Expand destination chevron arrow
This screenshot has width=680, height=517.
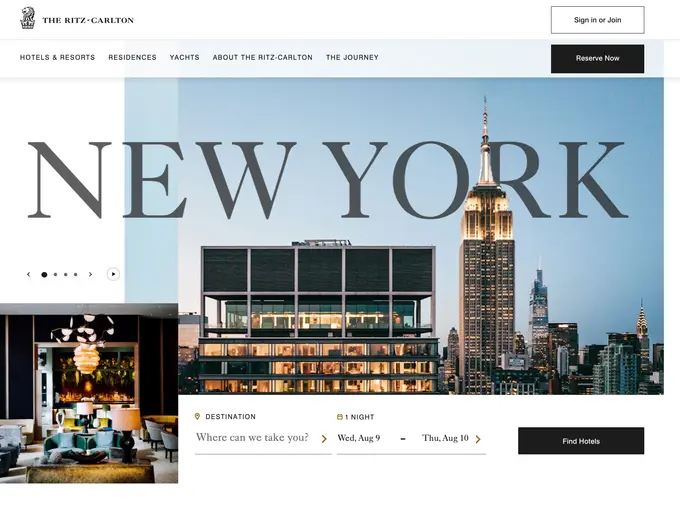pos(324,439)
